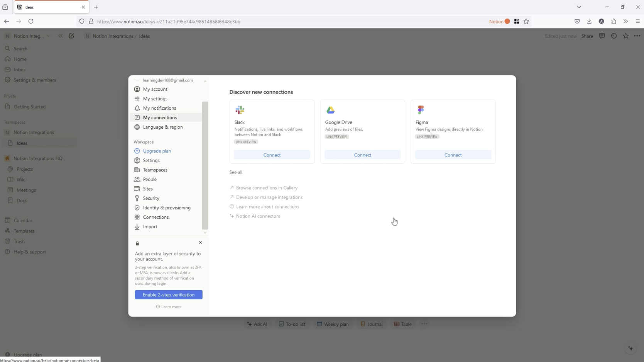Open workspace Connections settings
The width and height of the screenshot is (644, 362).
(x=166, y=217)
